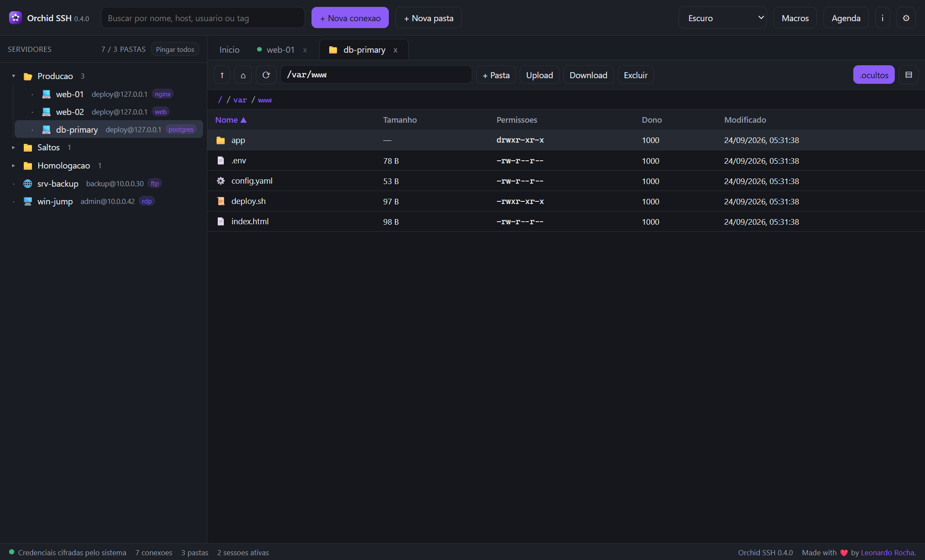Click the web-01 computer icon
Image resolution: width=925 pixels, height=560 pixels.
point(46,94)
